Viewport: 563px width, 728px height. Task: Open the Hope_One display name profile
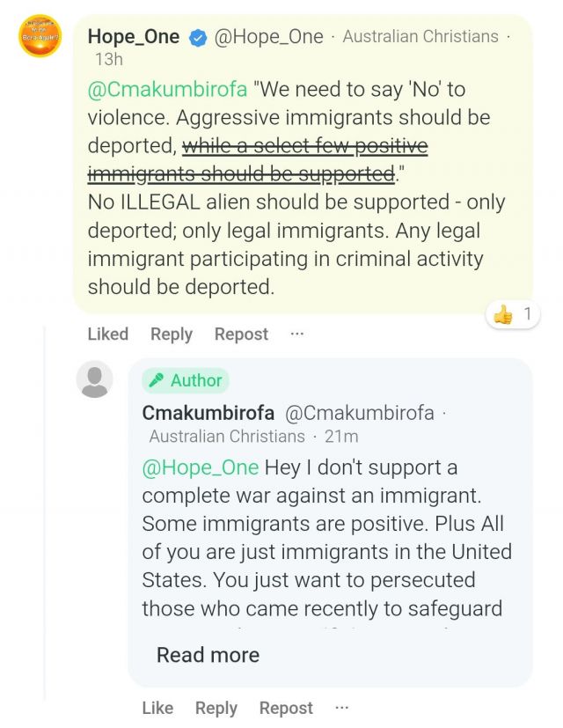(134, 37)
